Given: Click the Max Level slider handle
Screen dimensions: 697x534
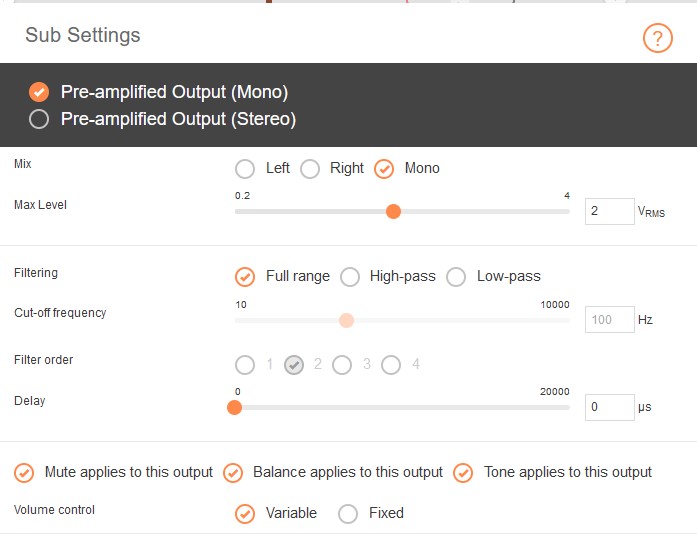Looking at the screenshot, I should (393, 211).
